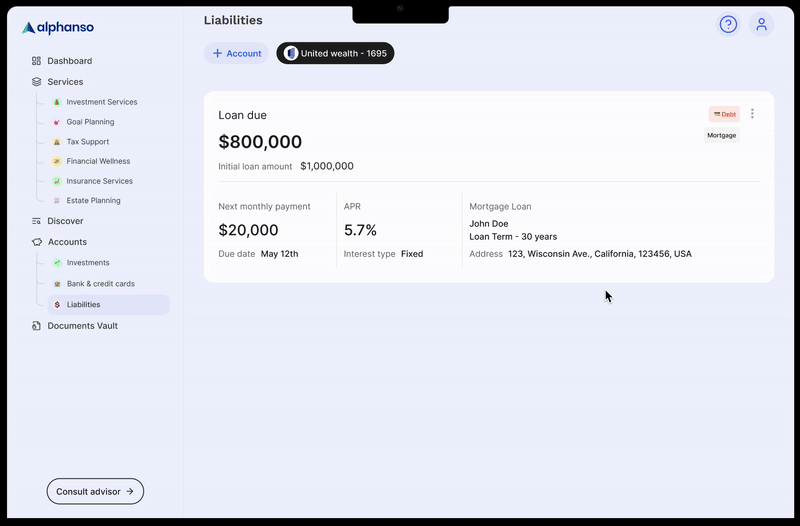Click Loan Term - 30 years text
Viewport: 800px width, 526px height.
pyautogui.click(x=513, y=237)
